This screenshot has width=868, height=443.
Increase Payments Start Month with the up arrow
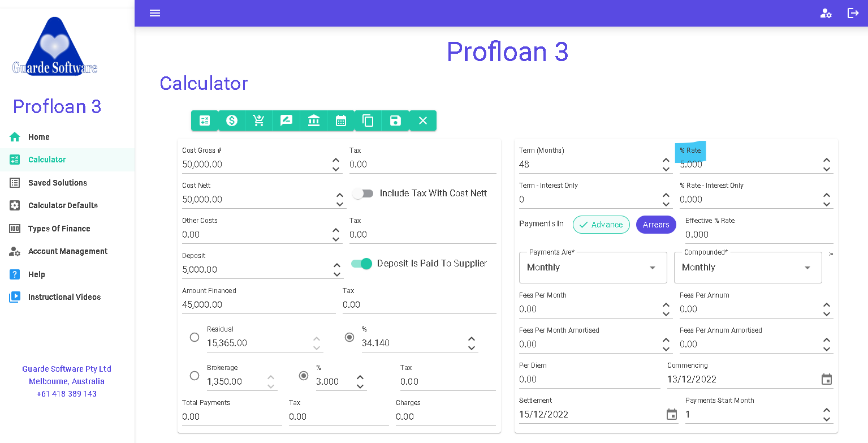click(x=827, y=410)
